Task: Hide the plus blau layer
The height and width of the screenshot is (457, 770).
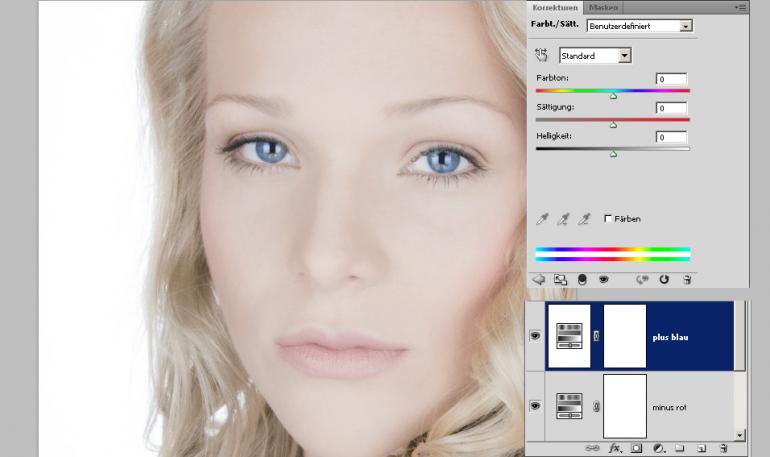Action: [x=535, y=336]
